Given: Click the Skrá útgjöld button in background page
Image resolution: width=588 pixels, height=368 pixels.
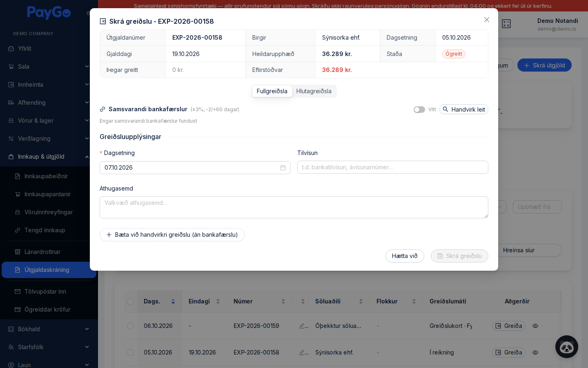Looking at the screenshot, I should tap(544, 65).
